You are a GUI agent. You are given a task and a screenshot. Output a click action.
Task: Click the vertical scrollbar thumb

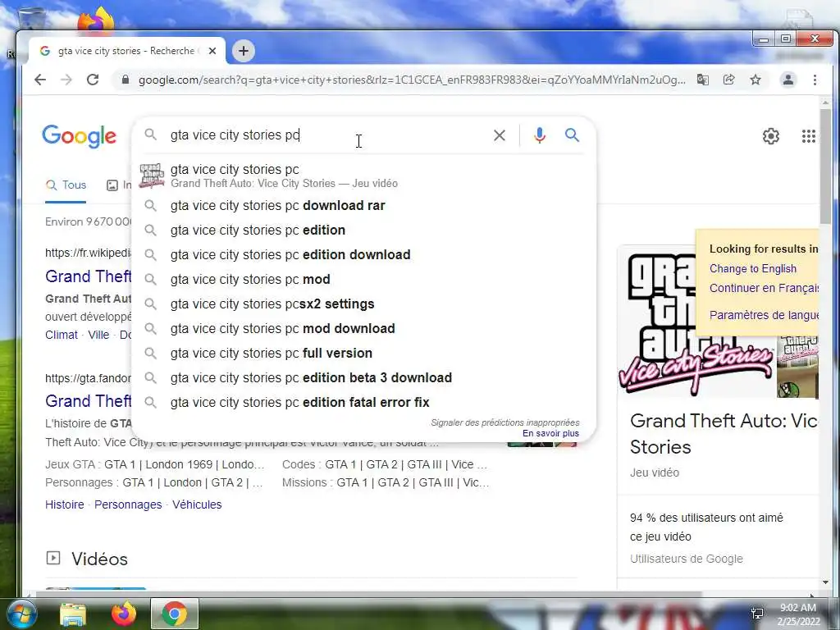tap(825, 166)
